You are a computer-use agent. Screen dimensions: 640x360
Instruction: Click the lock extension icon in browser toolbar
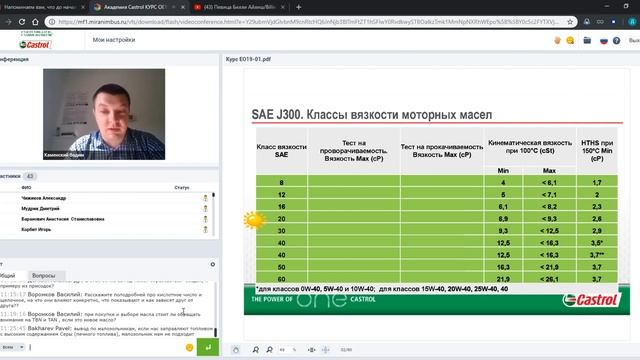587,22
